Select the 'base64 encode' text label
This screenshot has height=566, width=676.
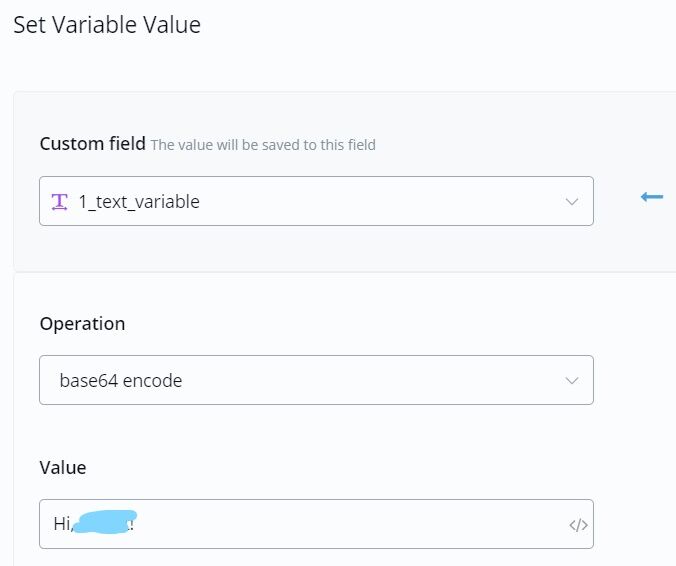[121, 381]
